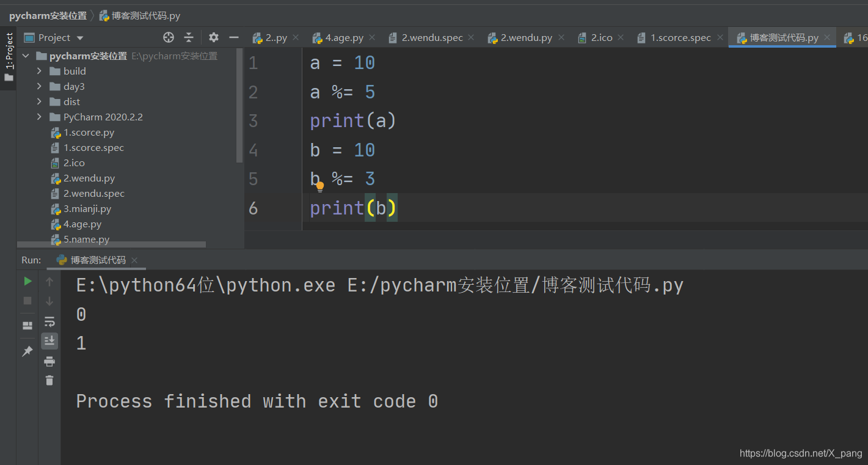The image size is (868, 465).
Task: Select 1.scorce.spec in project tree
Action: [93, 147]
